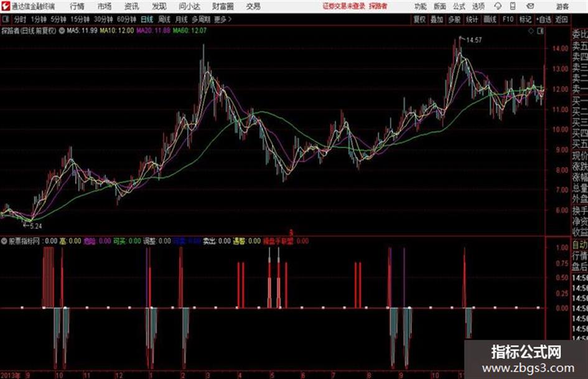
Task: Switch to the 5分钟 period tab
Action: pyautogui.click(x=58, y=19)
